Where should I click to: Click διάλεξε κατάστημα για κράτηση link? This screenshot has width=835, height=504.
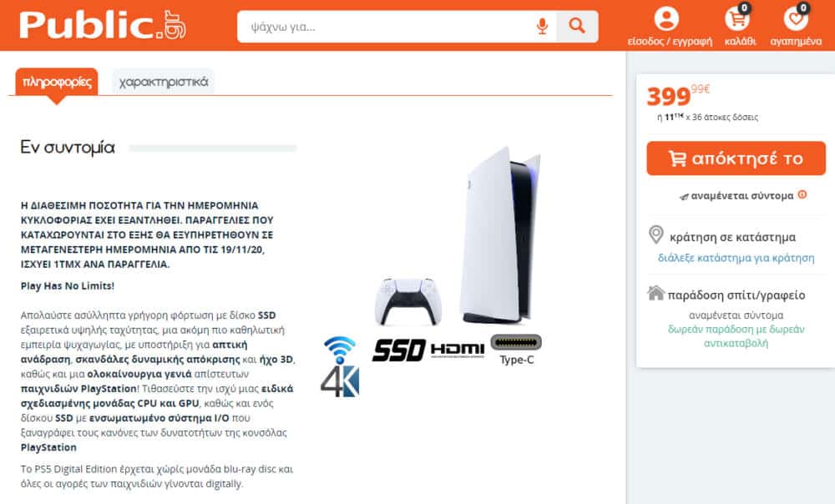point(736,258)
